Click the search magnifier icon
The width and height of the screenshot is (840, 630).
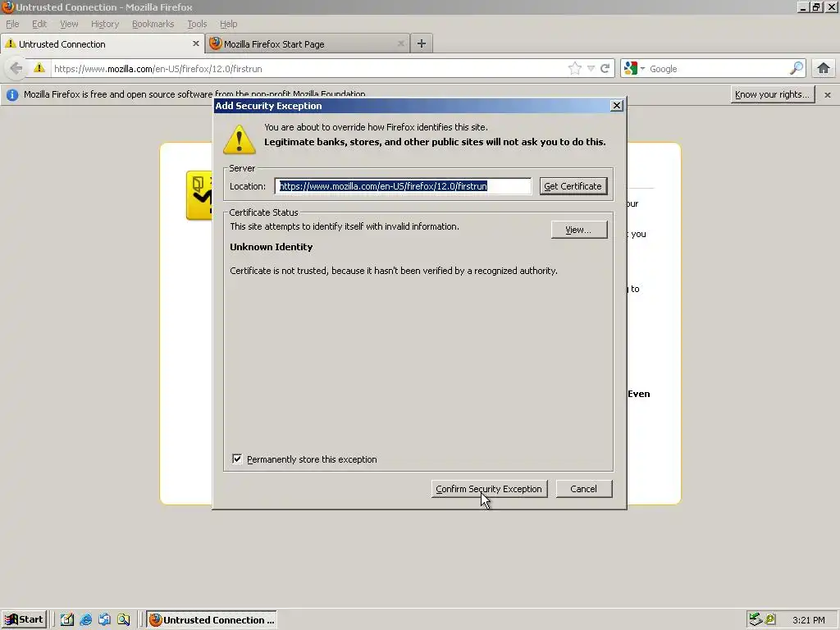(x=797, y=68)
